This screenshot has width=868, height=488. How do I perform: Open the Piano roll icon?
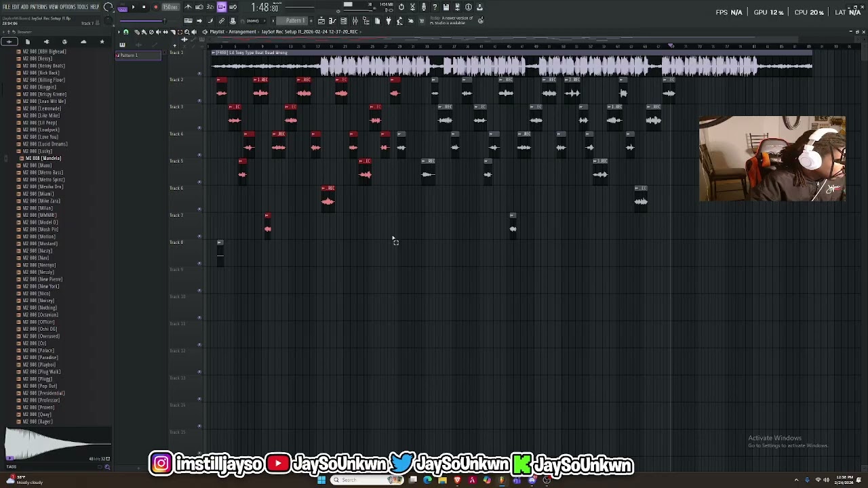click(x=332, y=20)
